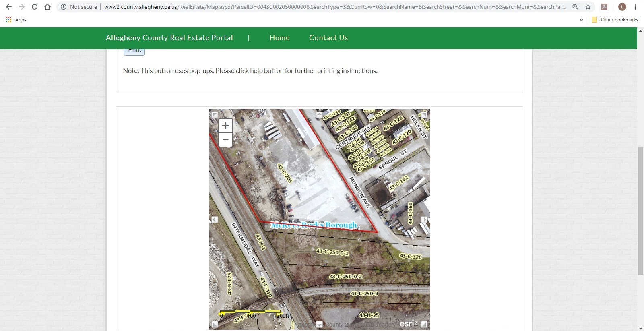Bookmark this page with the star
This screenshot has width=644, height=331.
588,7
